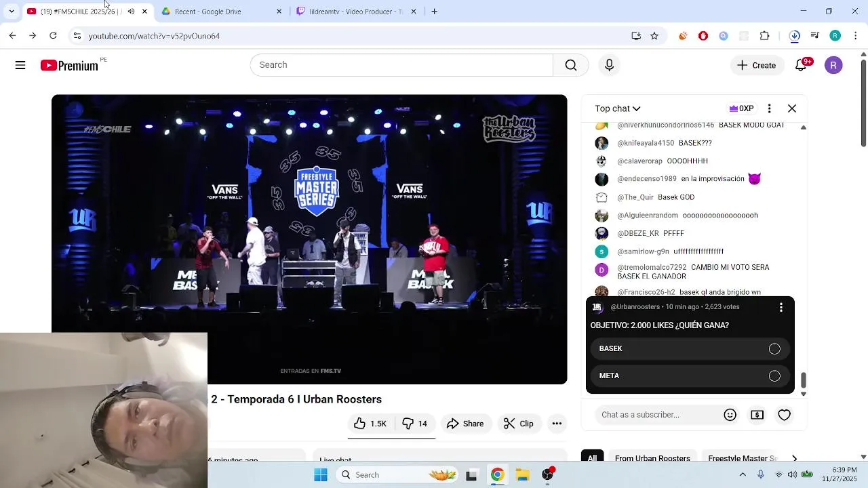Vote META in the poll

click(690, 375)
